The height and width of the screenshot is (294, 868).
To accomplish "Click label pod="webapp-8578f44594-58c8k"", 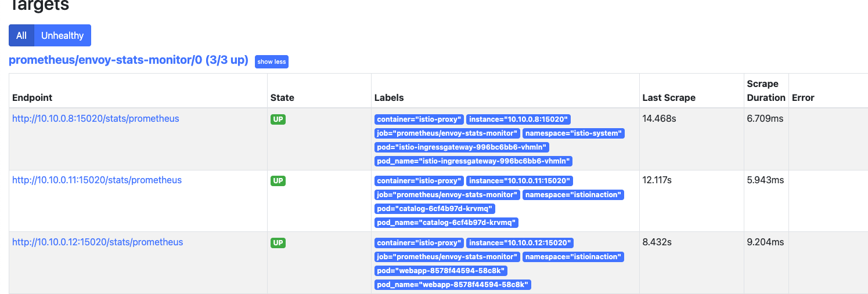I will [441, 271].
